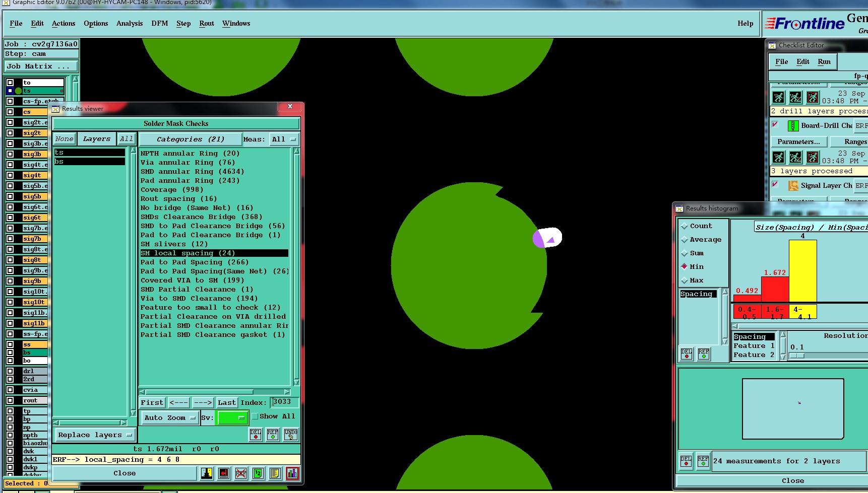Open the Analysis menu
Image resolution: width=868 pixels, height=493 pixels.
point(130,24)
